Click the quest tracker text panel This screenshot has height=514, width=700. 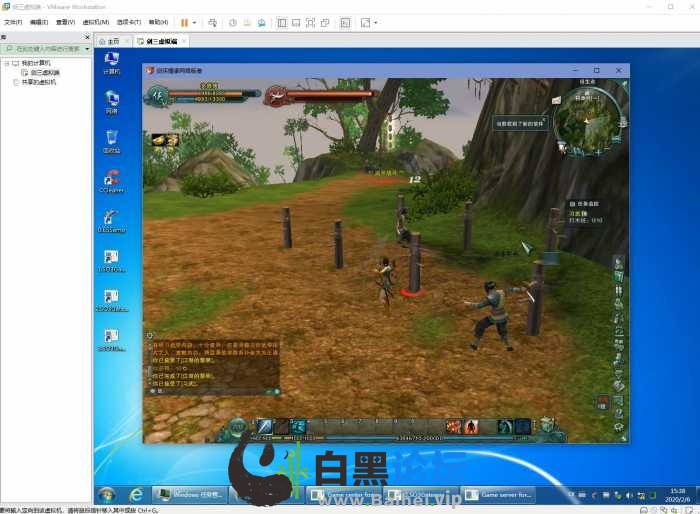pyautogui.click(x=586, y=212)
